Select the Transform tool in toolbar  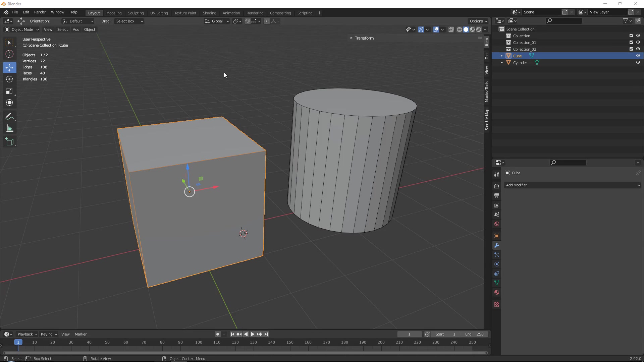[x=9, y=103]
